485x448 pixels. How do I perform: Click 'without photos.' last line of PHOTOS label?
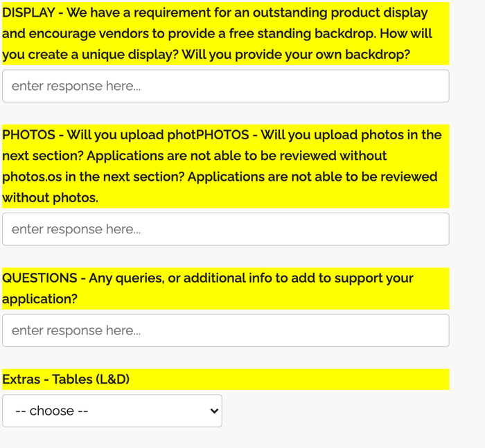click(x=50, y=197)
